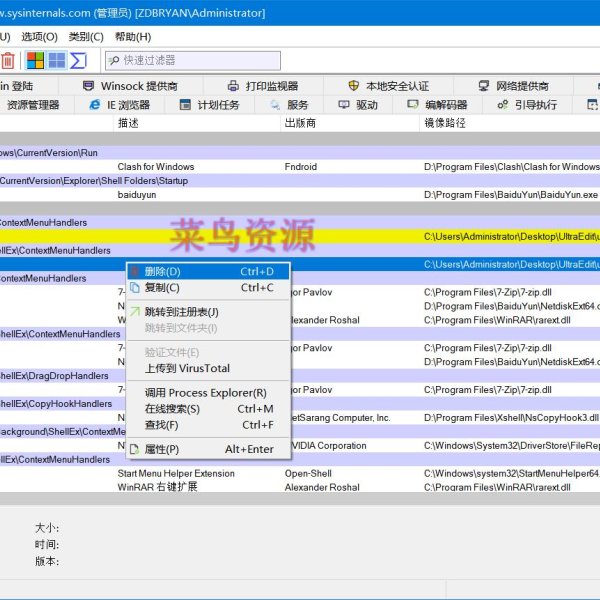The height and width of the screenshot is (600, 600).
Task: Toggle the Microsoft entries filter icon
Action: pyautogui.click(x=35, y=60)
